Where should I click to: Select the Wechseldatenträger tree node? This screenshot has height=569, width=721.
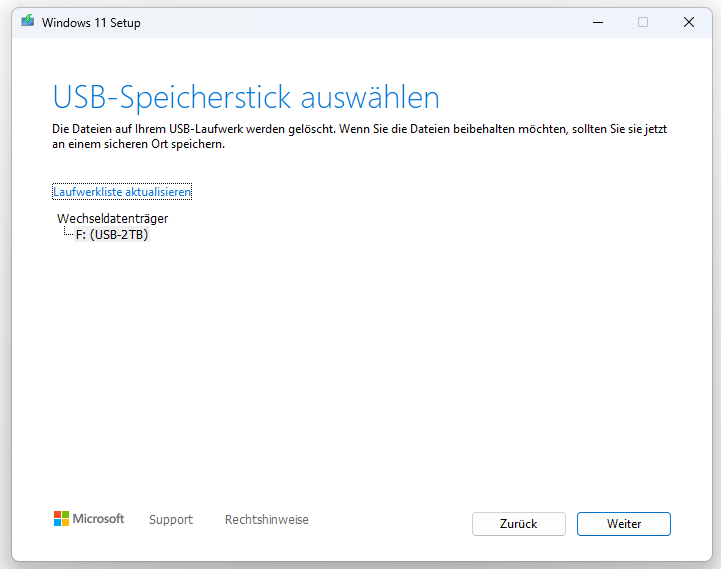pyautogui.click(x=112, y=218)
